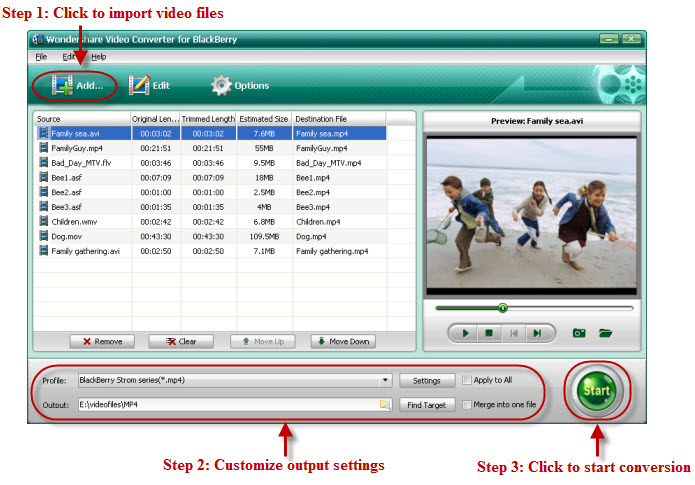This screenshot has width=695, height=485.
Task: Click file icon beside Dog.mov
Action: click(x=43, y=236)
